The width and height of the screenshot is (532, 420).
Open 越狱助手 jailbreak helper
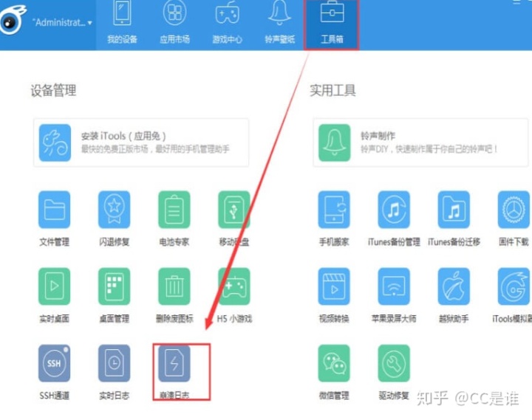click(454, 286)
